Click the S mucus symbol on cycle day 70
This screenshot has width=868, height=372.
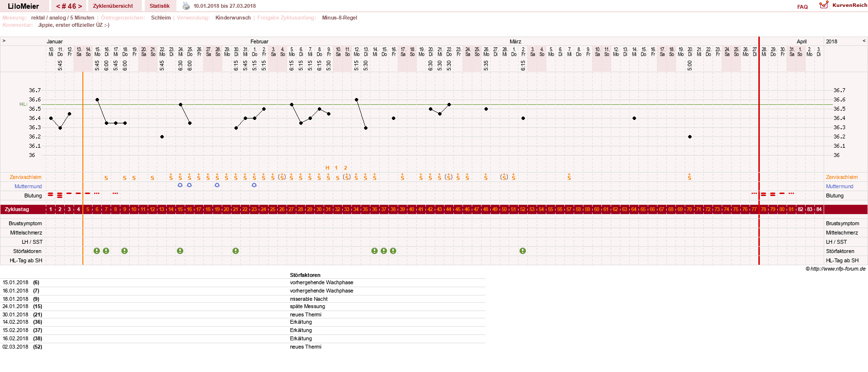(x=690, y=177)
